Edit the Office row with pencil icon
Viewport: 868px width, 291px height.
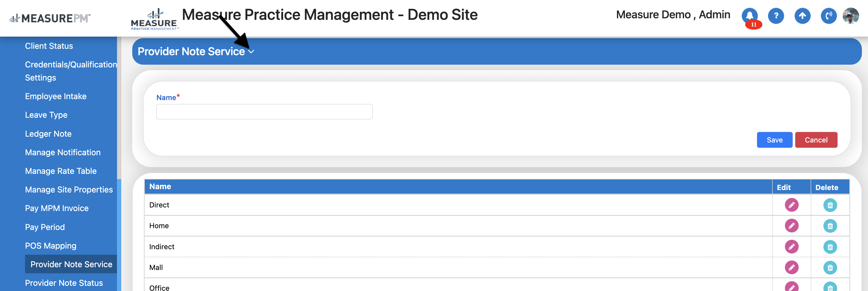[792, 286]
